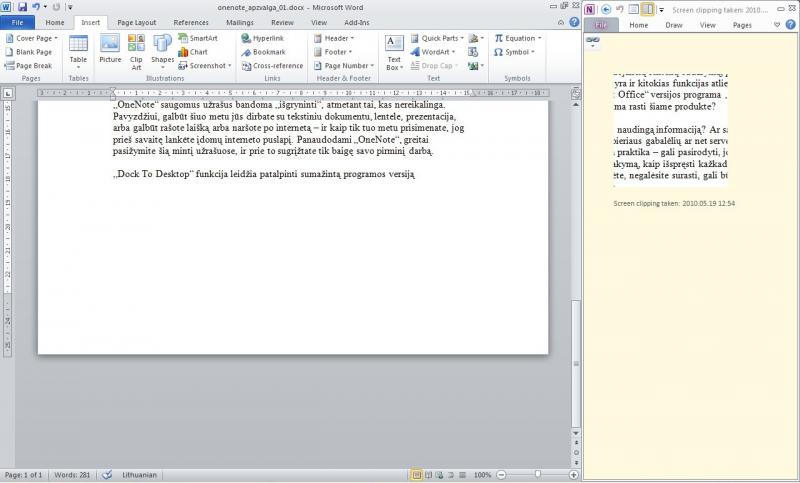This screenshot has height=483, width=800.
Task: Click the Undo icon in the OneNote window
Action: click(620, 9)
